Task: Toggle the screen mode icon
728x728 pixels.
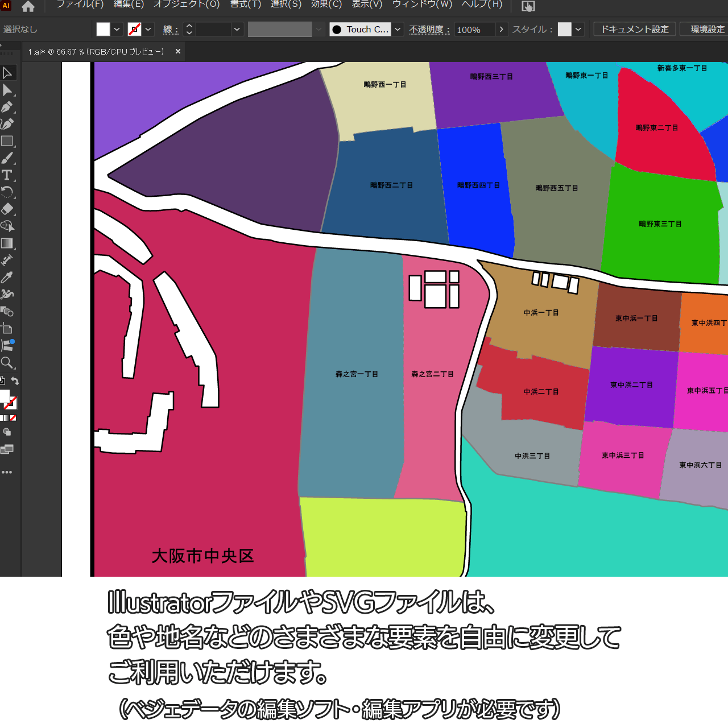Action: point(7,449)
